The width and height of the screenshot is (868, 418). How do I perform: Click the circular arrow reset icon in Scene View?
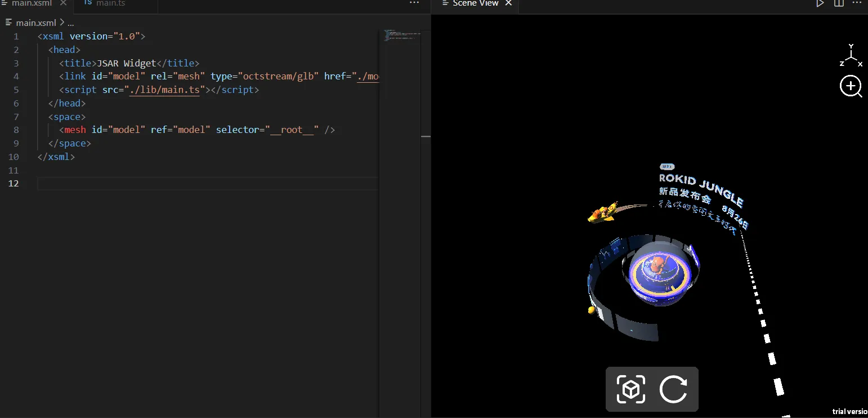click(673, 389)
